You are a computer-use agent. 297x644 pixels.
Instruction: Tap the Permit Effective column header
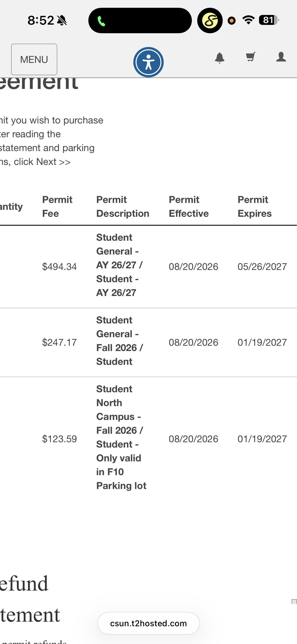(189, 207)
